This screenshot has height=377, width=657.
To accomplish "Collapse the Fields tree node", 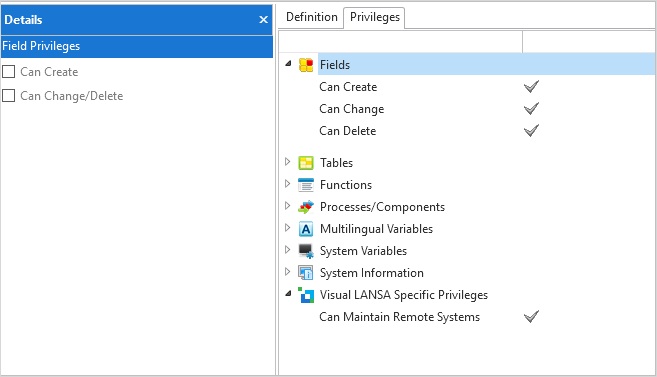I will (288, 64).
